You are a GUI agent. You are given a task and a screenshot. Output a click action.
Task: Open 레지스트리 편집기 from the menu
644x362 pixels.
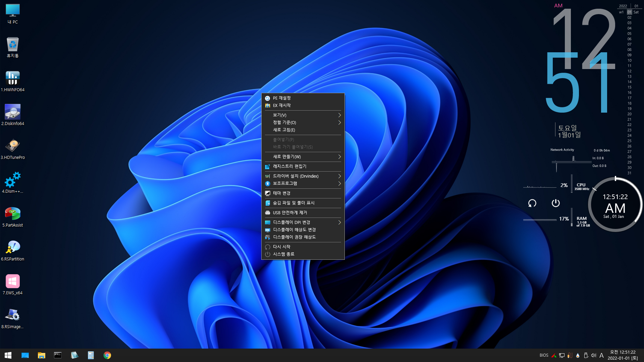pos(303,167)
